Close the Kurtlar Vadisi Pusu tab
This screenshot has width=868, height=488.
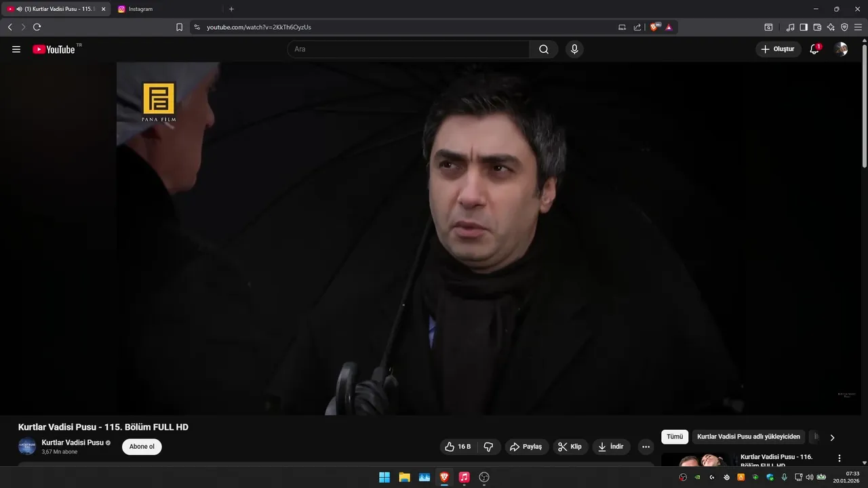(104, 9)
